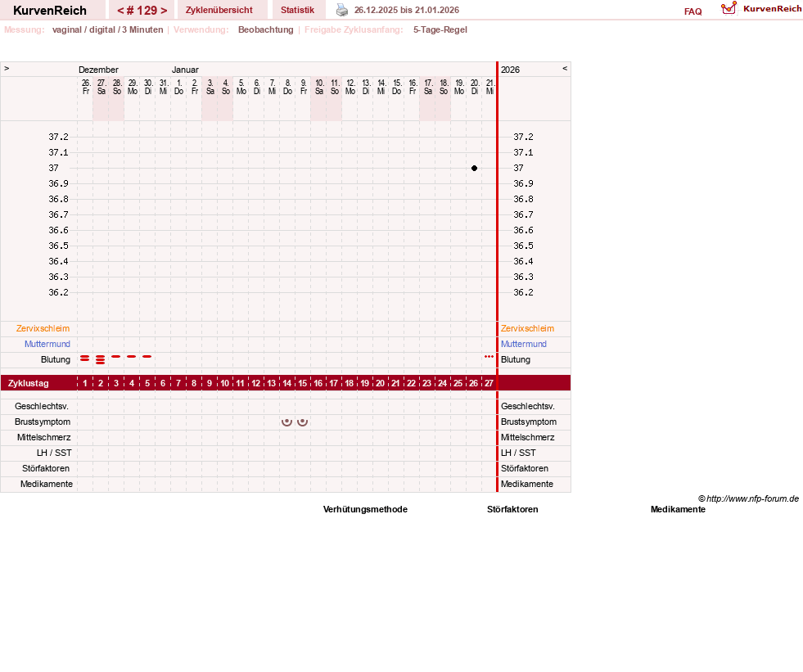This screenshot has height=672, width=803.
Task: Click the Zyklustag row header
Action: tap(29, 383)
